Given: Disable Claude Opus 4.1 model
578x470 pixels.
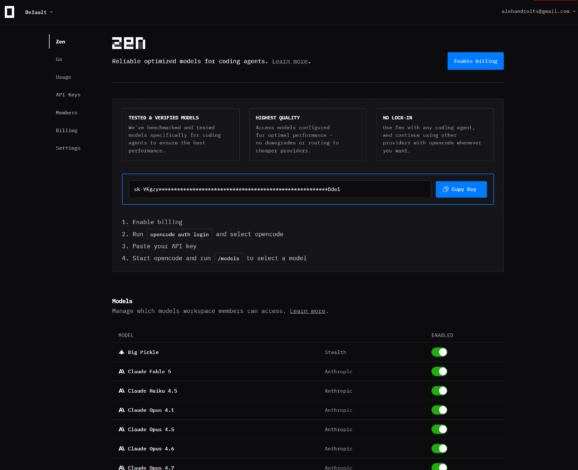Looking at the screenshot, I should point(439,410).
